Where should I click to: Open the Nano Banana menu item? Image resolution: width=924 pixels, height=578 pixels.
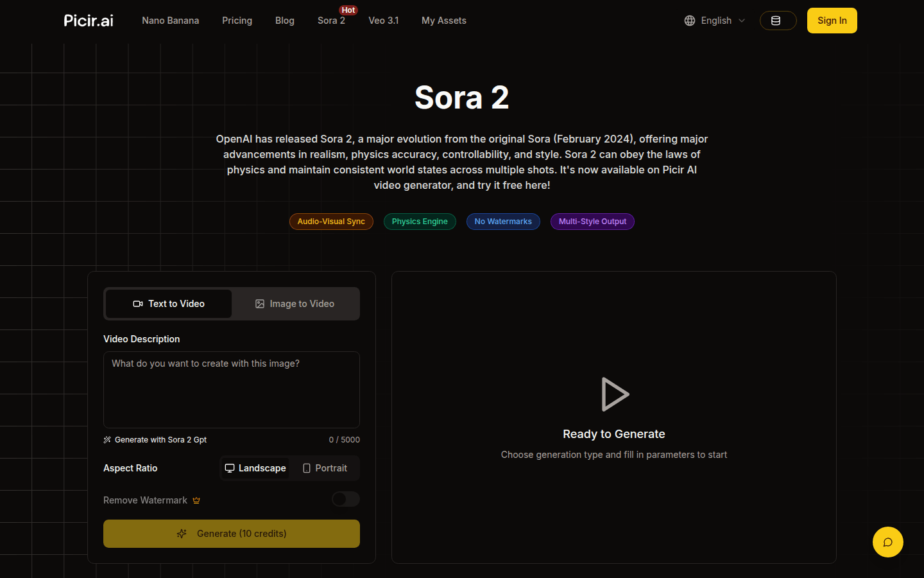pyautogui.click(x=171, y=21)
